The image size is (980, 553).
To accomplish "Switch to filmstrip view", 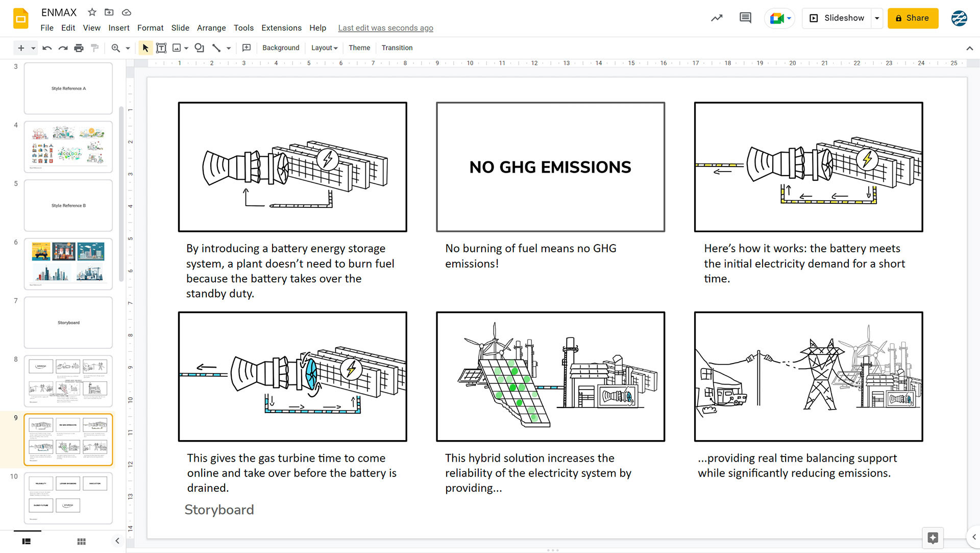I will click(27, 541).
